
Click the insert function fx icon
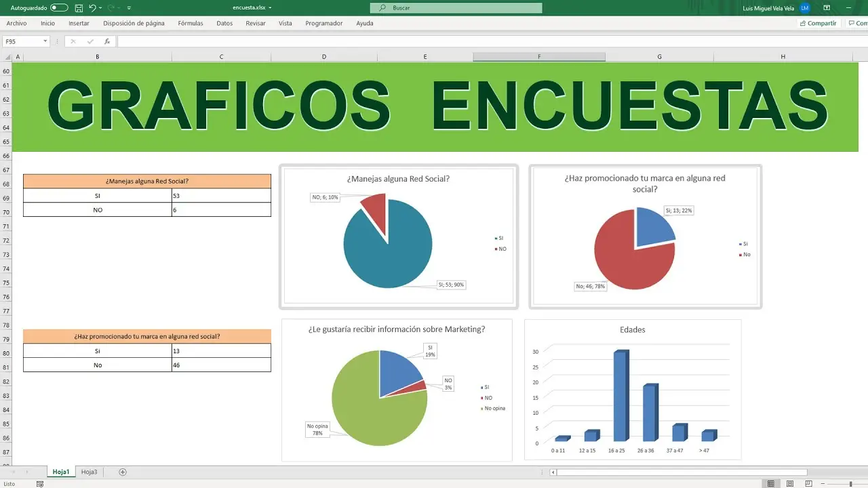[107, 41]
